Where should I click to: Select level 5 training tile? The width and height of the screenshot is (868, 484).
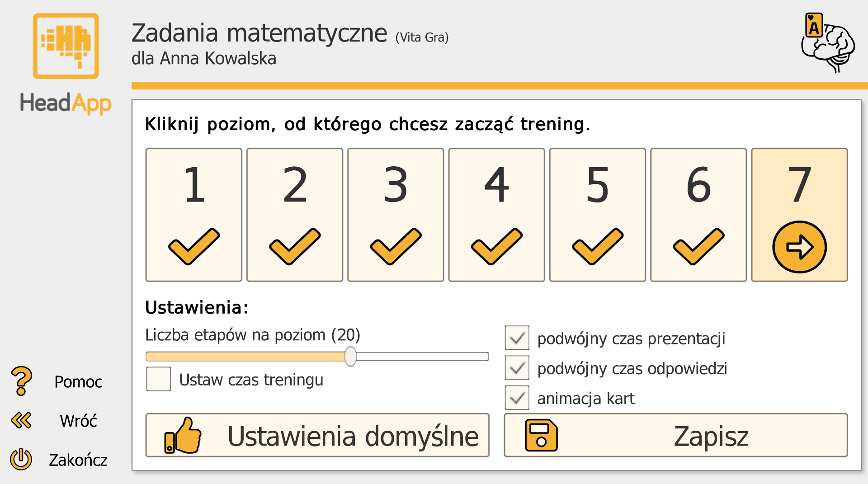[597, 215]
